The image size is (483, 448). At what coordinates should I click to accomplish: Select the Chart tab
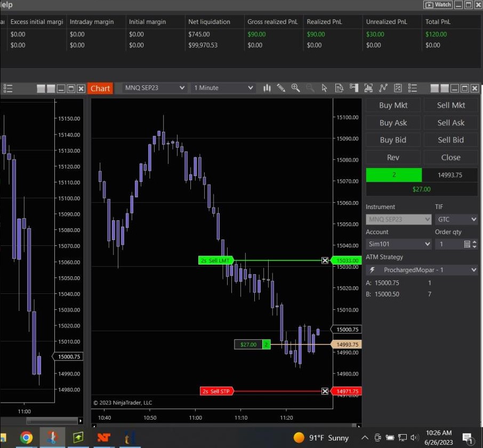100,89
